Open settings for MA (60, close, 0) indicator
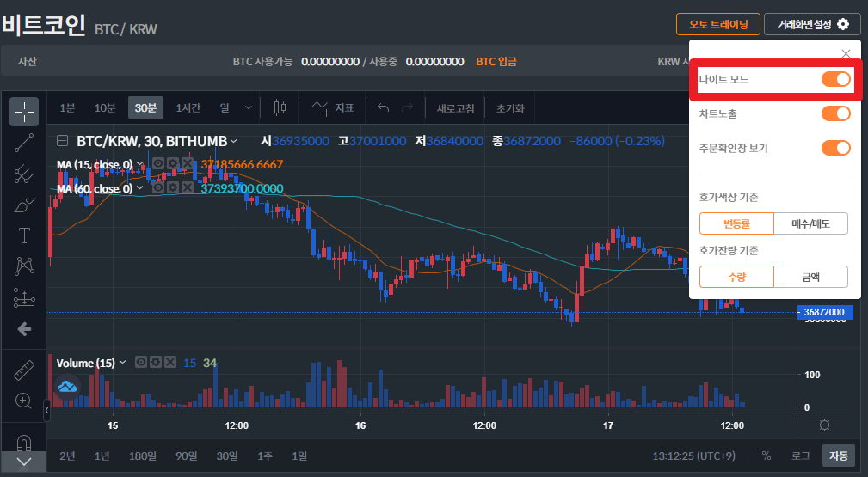 (173, 187)
